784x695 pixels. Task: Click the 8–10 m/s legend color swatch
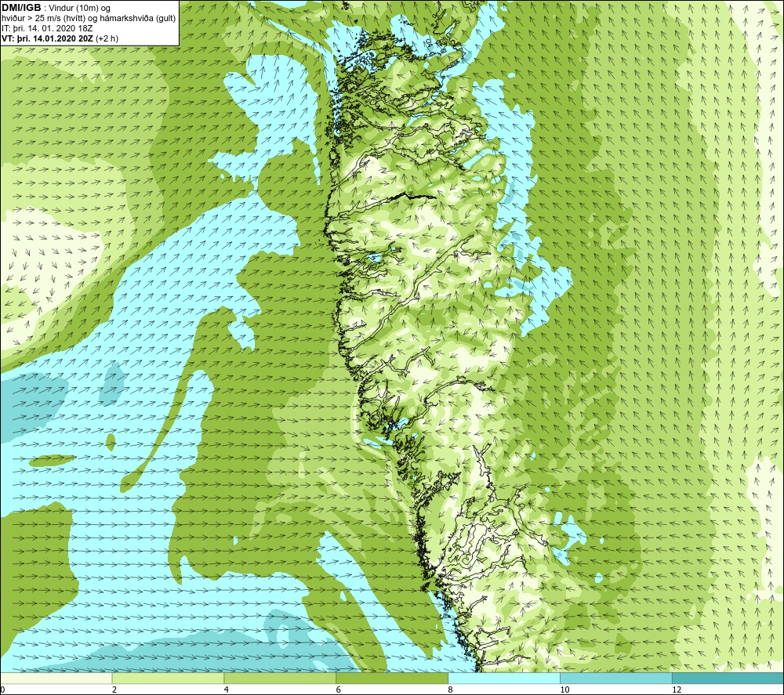click(x=504, y=678)
